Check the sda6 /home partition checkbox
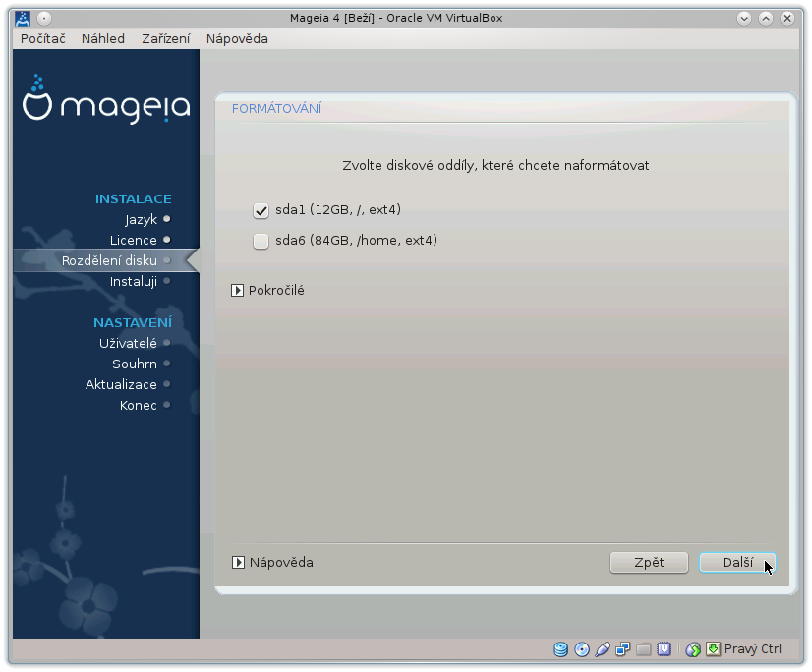Image resolution: width=812 pixels, height=672 pixels. point(261,241)
